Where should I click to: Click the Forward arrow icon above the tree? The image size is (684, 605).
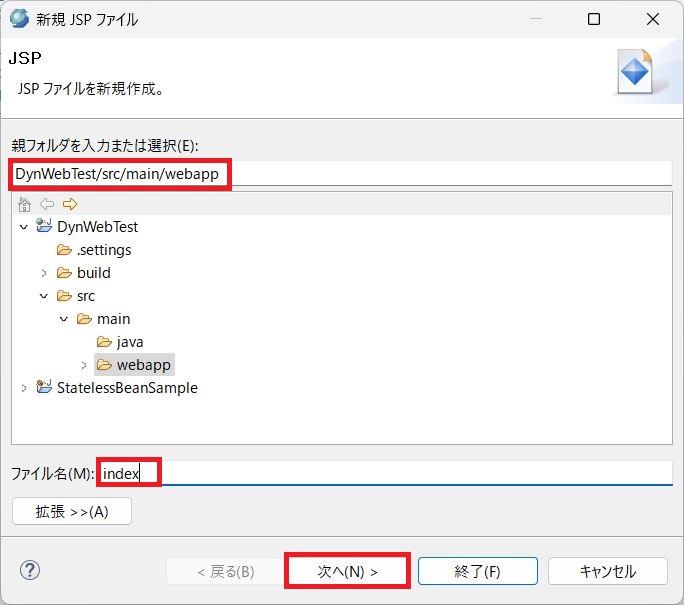pos(70,204)
